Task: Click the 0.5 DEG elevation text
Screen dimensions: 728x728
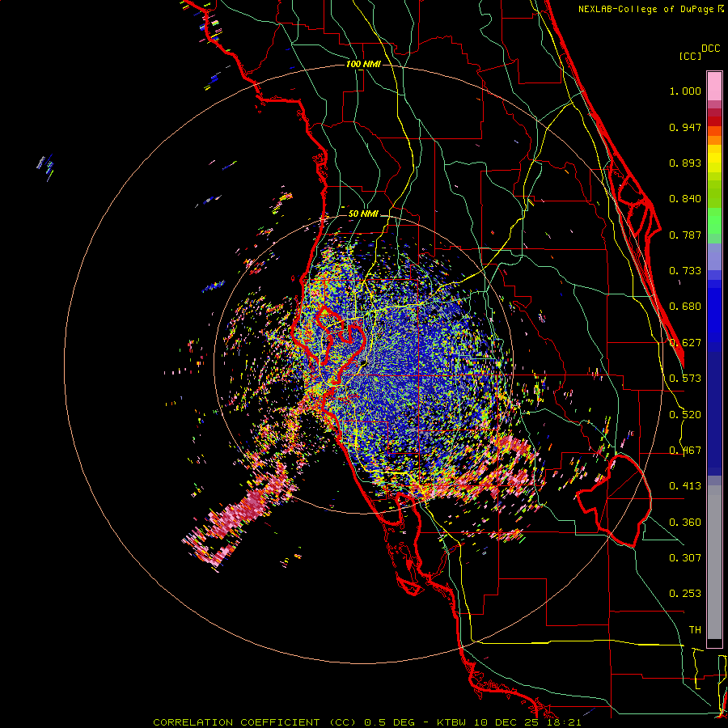Action: 390,722
